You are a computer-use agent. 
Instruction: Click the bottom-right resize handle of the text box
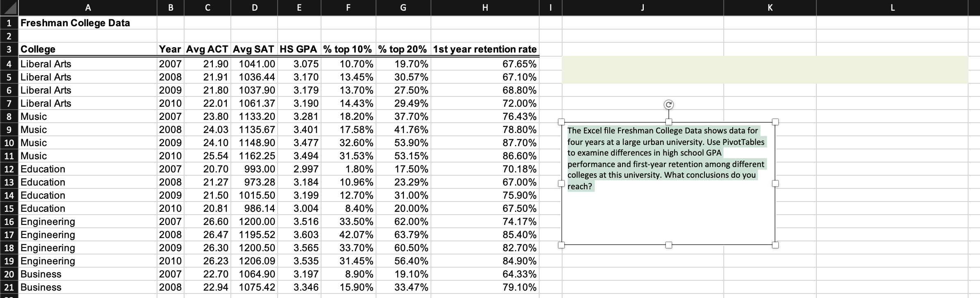pyautogui.click(x=775, y=245)
